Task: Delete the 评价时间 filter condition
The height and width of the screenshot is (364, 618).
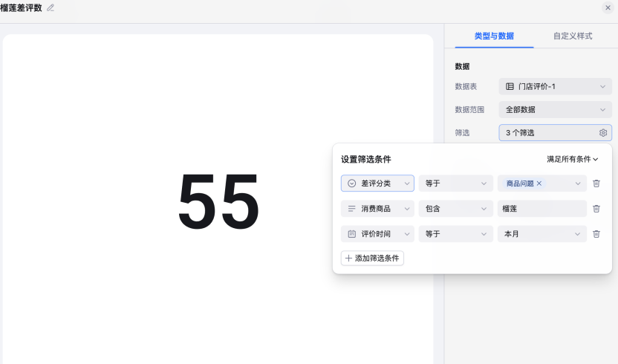Action: (596, 234)
